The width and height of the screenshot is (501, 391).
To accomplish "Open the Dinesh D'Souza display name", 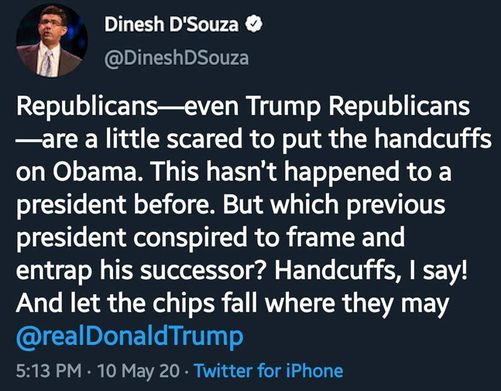I will [x=171, y=25].
